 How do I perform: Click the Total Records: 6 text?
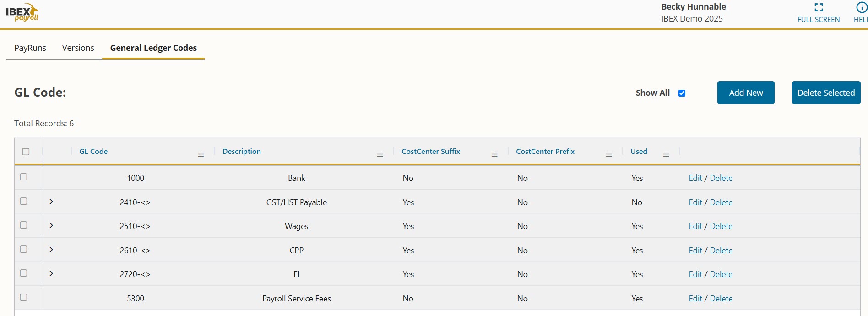(x=44, y=124)
